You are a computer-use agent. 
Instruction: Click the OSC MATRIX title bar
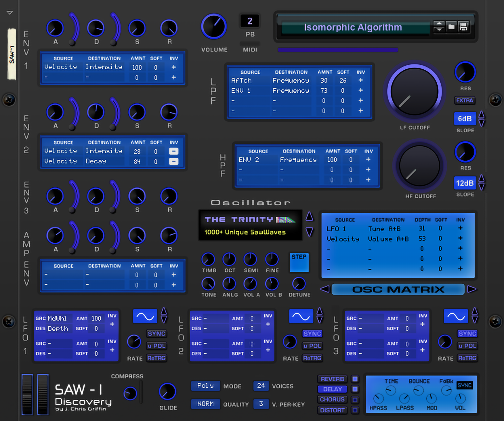398,289
